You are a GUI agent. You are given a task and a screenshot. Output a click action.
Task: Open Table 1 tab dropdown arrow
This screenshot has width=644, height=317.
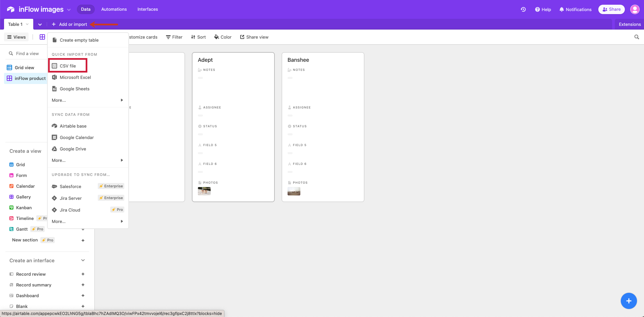point(27,24)
